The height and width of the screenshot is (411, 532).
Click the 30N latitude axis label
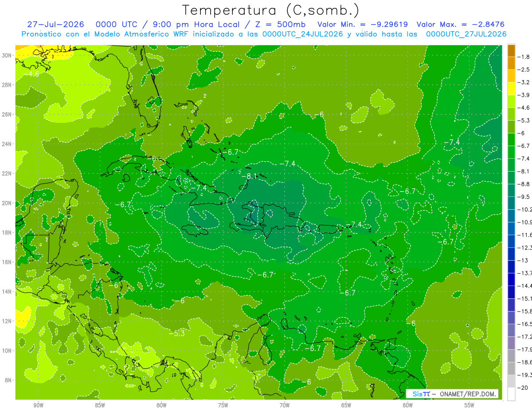(8, 55)
